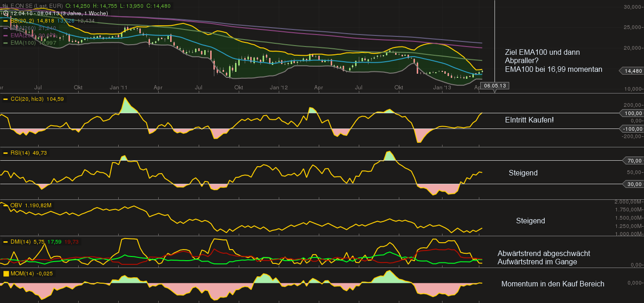Click the clock icon beside the date range
Screen dimensions: 644x303
pos(6,13)
